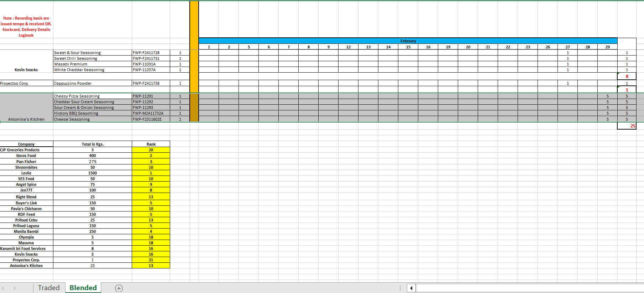Select the CJP Groceries Products cell
Screen dimensions: 644x293
(26, 150)
